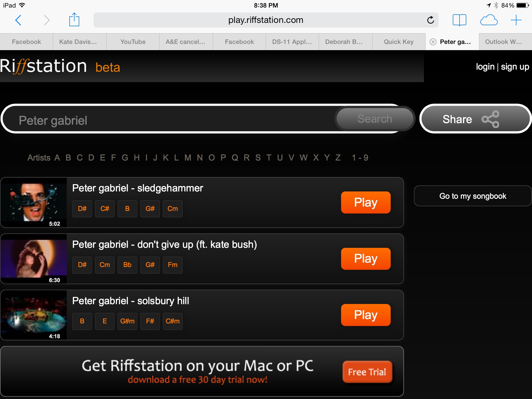Switch to the YouTube tab
The image size is (532, 399).
pyautogui.click(x=133, y=42)
